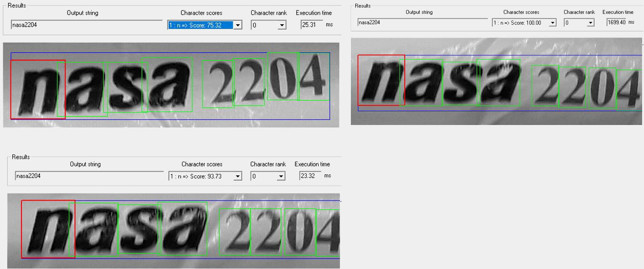Click the Output string field in the Score 93.73 panel
The width and height of the screenshot is (644, 269).
[89, 176]
